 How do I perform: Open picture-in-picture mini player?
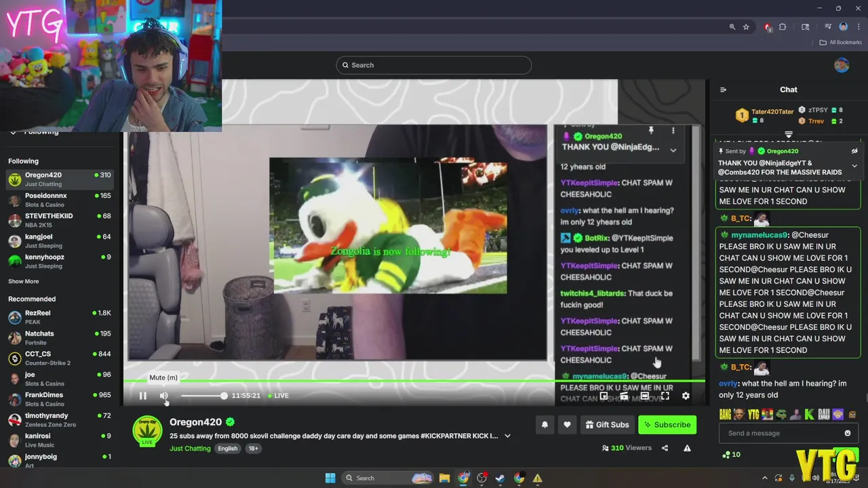coord(604,396)
